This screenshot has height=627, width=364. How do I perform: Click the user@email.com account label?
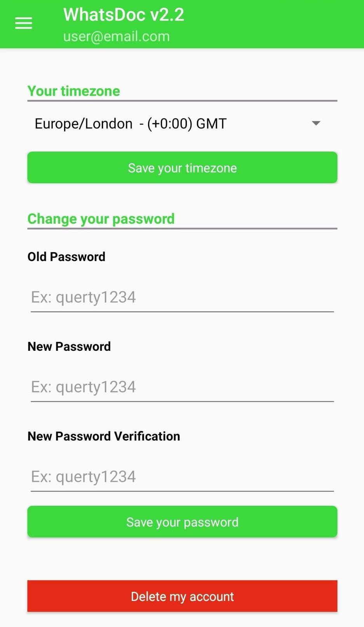[116, 37]
